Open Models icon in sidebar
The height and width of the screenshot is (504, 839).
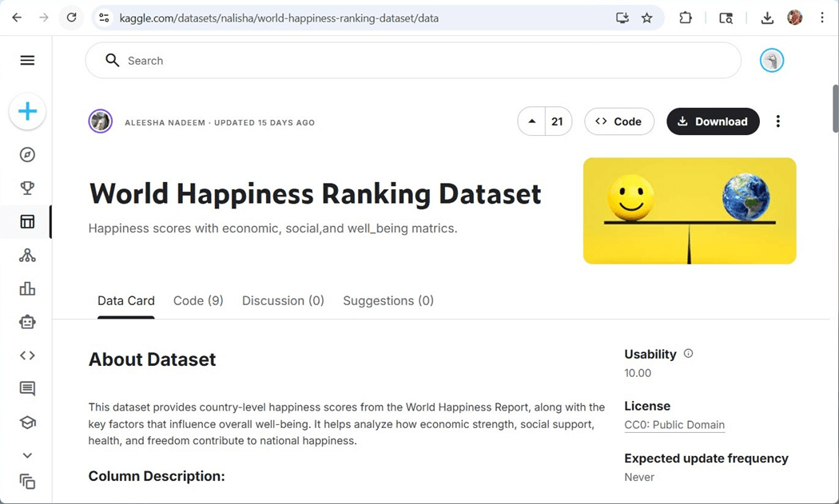[27, 256]
